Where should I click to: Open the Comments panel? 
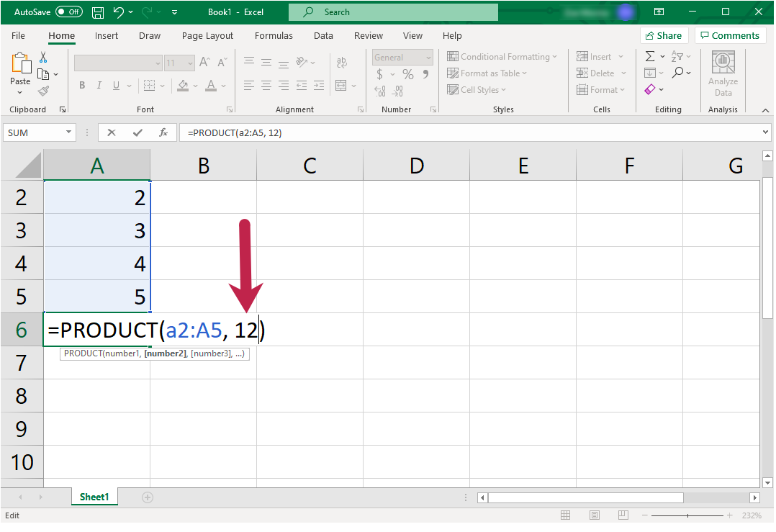point(730,35)
